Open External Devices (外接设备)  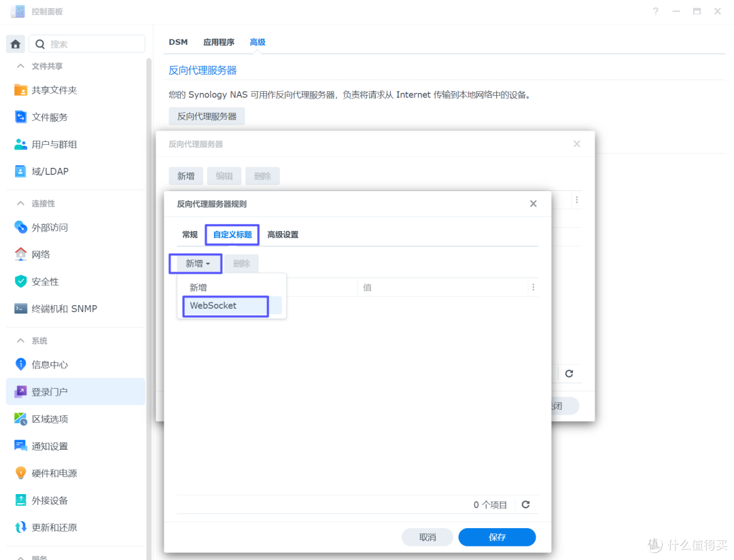(76, 500)
